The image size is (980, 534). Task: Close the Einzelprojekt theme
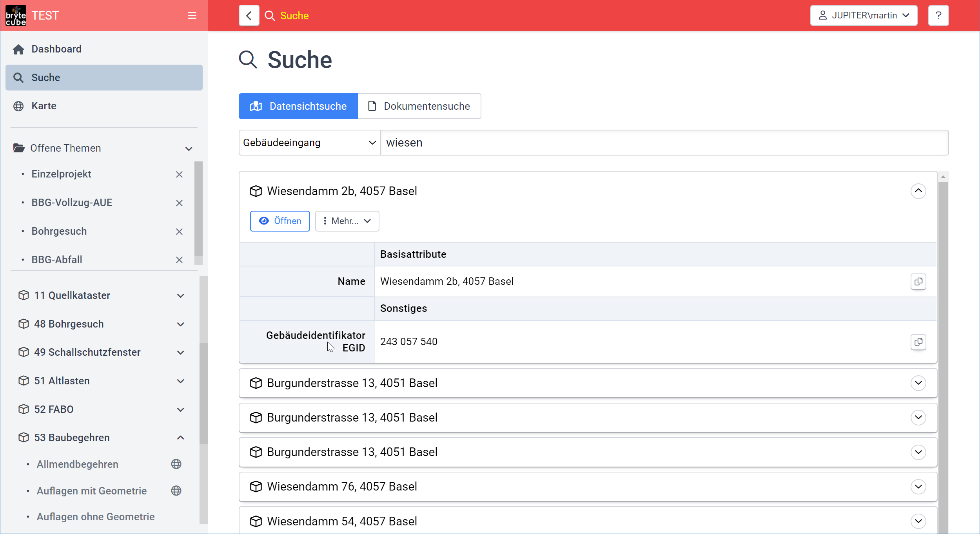(179, 174)
